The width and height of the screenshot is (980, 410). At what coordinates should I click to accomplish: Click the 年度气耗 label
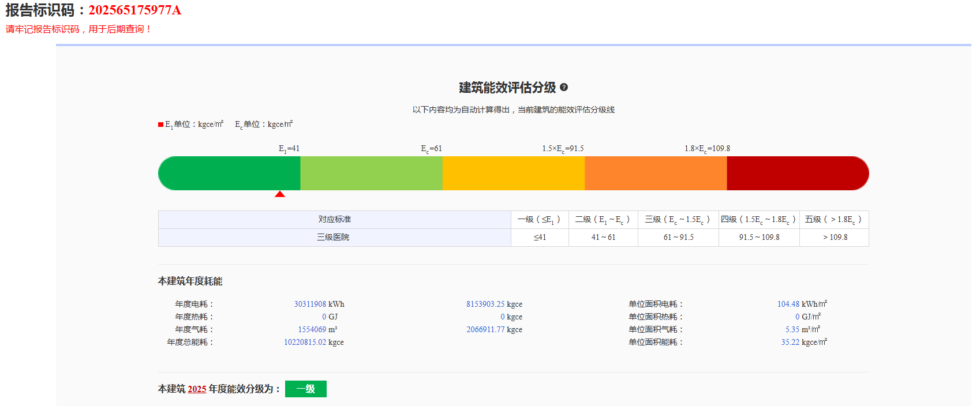(194, 329)
